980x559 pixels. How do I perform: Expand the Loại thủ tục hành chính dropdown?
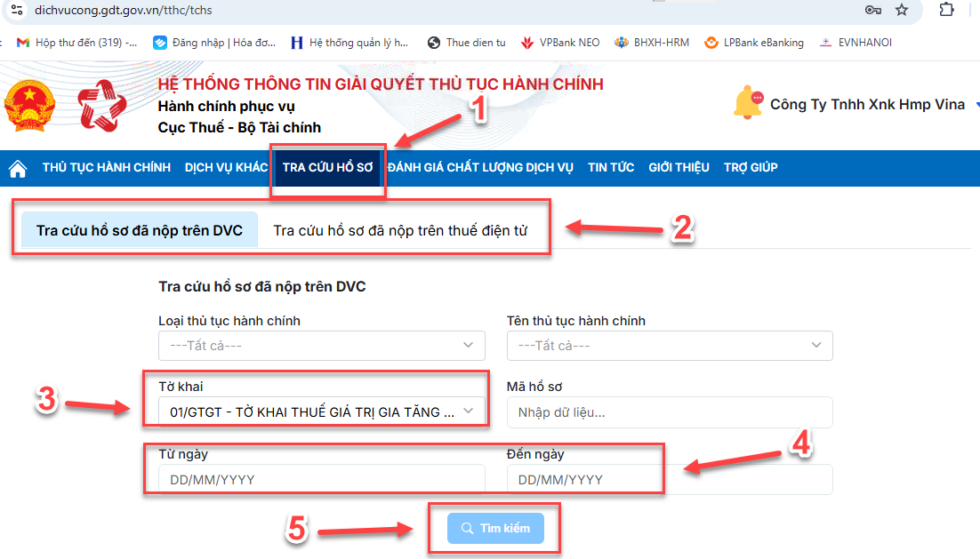tap(321, 345)
